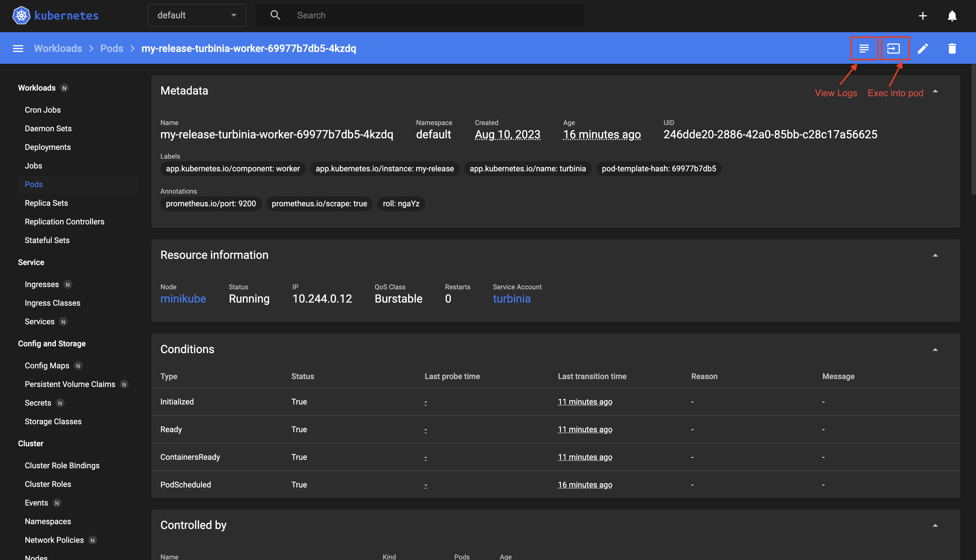Open notifications bell

pos(952,16)
